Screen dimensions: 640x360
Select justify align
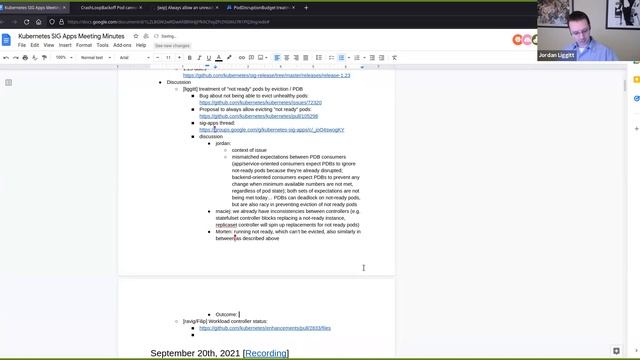tap(305, 58)
